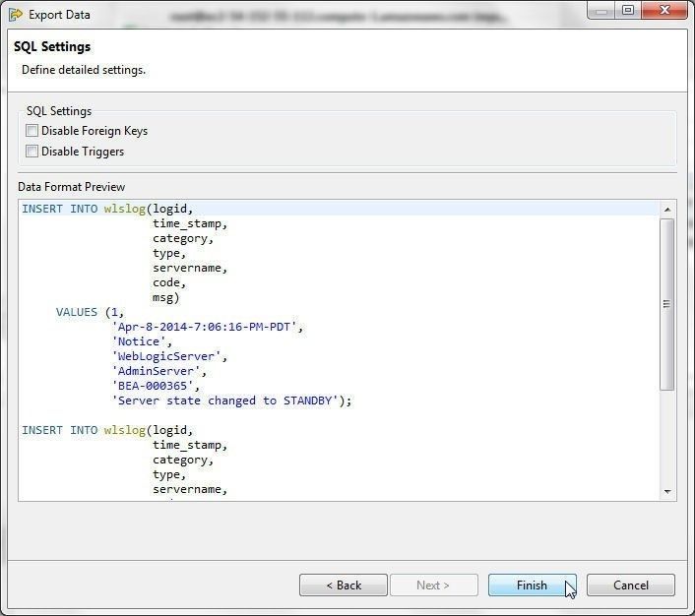Close the Export Data dialog window

pyautogui.click(x=663, y=10)
